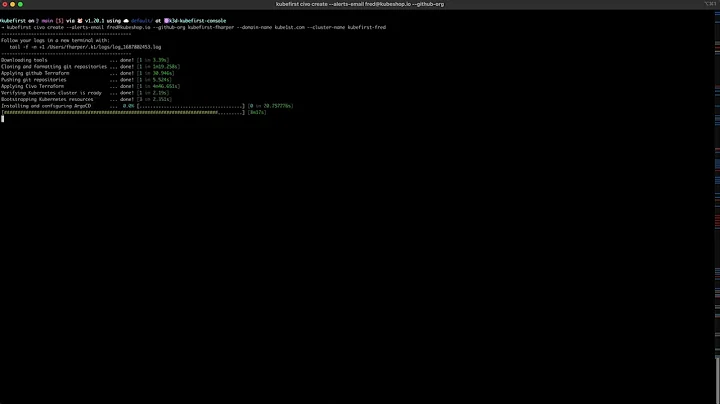The height and width of the screenshot is (404, 720).
Task: Click 'Pushing git repositories' line
Action: pos(86,79)
